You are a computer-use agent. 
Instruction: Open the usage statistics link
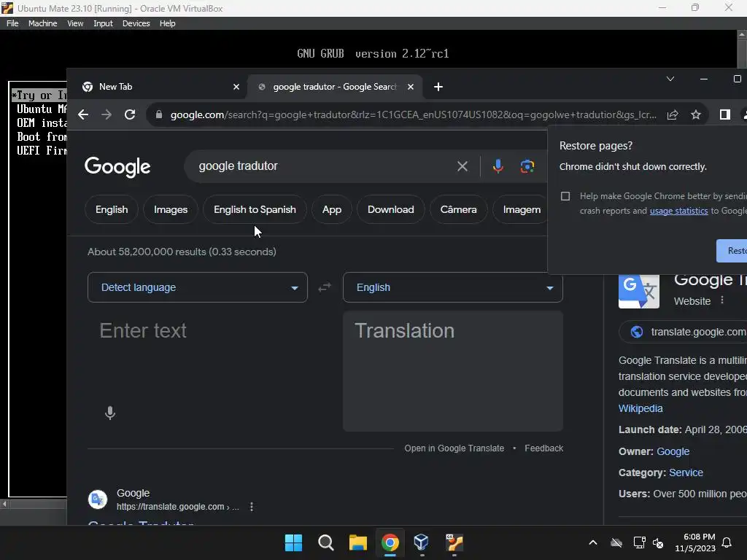pyautogui.click(x=678, y=211)
